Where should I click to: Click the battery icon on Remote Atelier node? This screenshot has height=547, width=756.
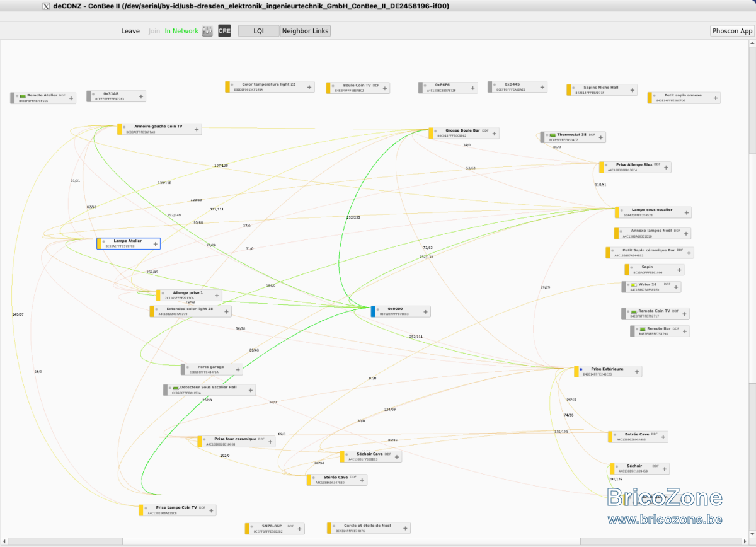click(23, 95)
